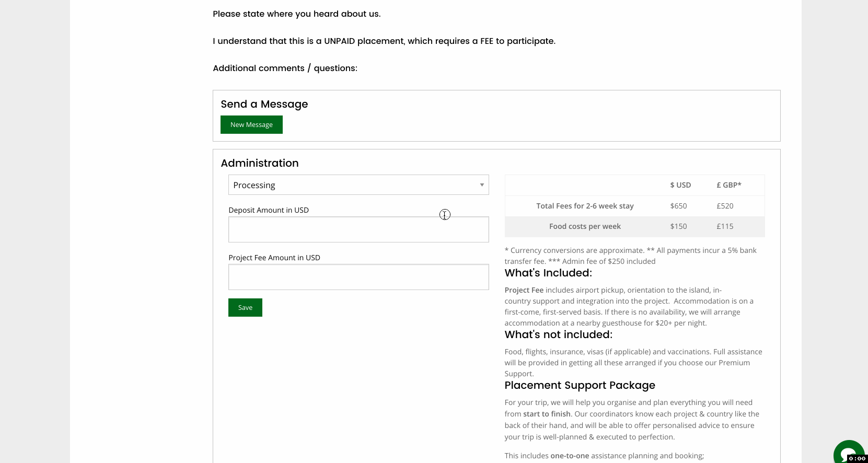Click the £115 food cost value

click(725, 226)
